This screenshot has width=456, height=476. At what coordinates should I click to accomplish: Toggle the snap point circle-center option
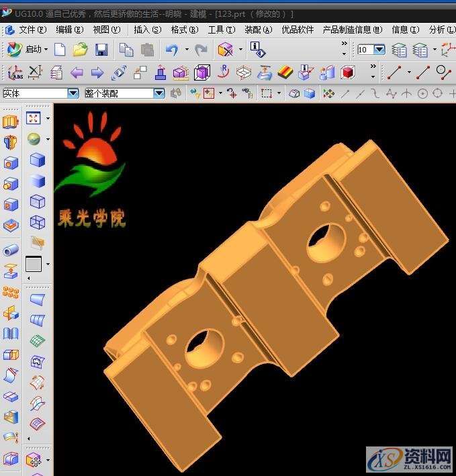tap(423, 94)
